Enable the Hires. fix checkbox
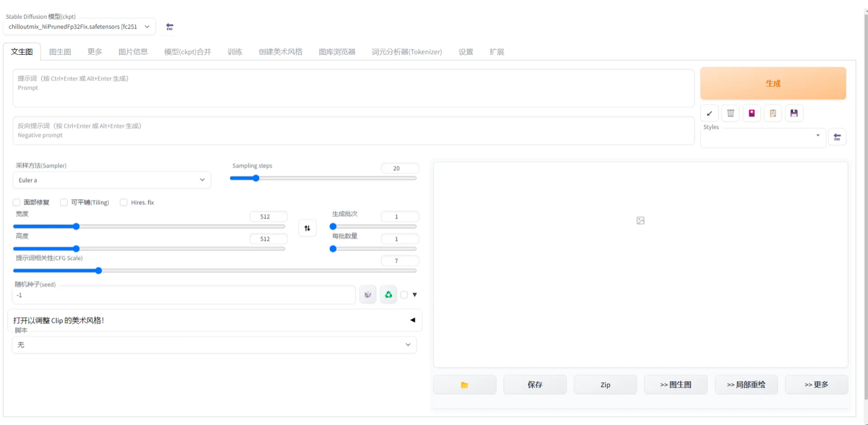The image size is (868, 425). pyautogui.click(x=124, y=203)
